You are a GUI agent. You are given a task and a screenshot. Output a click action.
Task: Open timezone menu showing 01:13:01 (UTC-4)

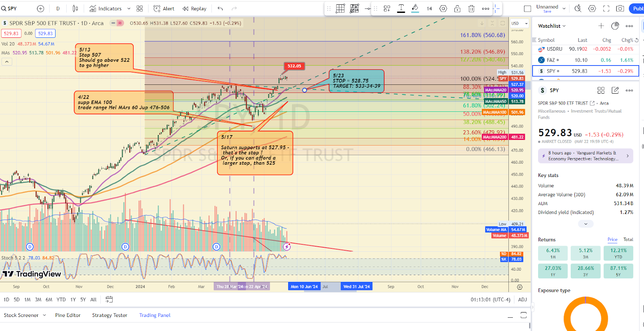coord(490,300)
